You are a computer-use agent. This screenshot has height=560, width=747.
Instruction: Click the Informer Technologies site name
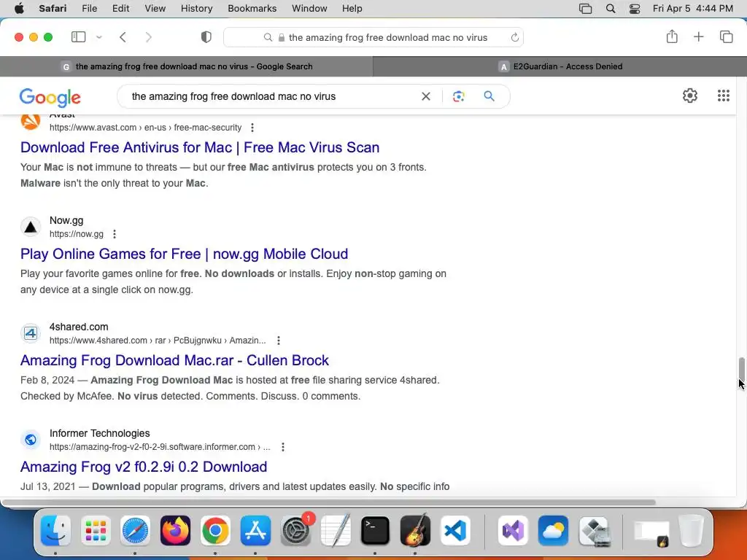pyautogui.click(x=99, y=433)
